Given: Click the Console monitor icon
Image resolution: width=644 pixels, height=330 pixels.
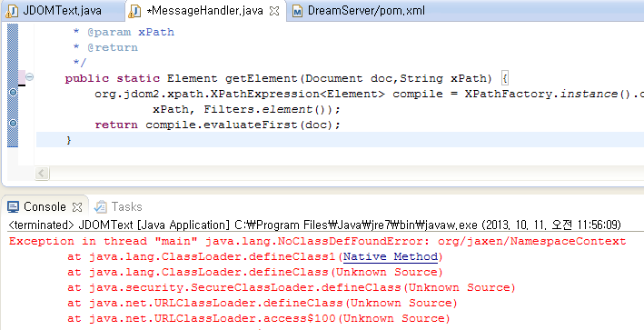Looking at the screenshot, I should (x=13, y=207).
